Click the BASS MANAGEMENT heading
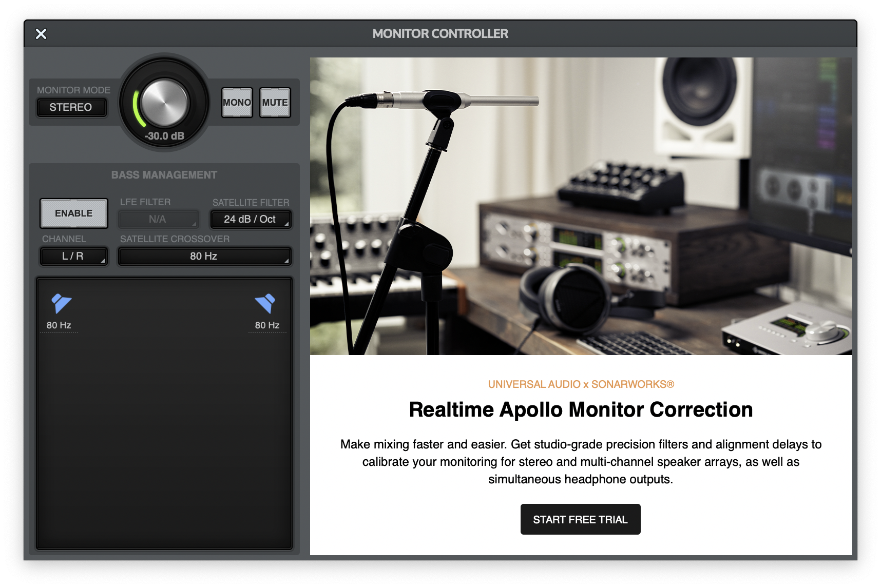 click(x=164, y=175)
